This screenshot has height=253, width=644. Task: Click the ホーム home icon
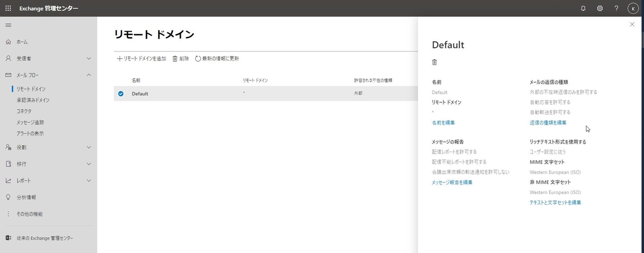pyautogui.click(x=8, y=42)
